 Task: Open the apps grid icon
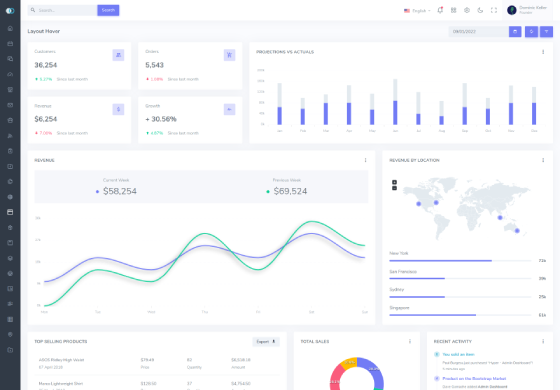click(454, 10)
